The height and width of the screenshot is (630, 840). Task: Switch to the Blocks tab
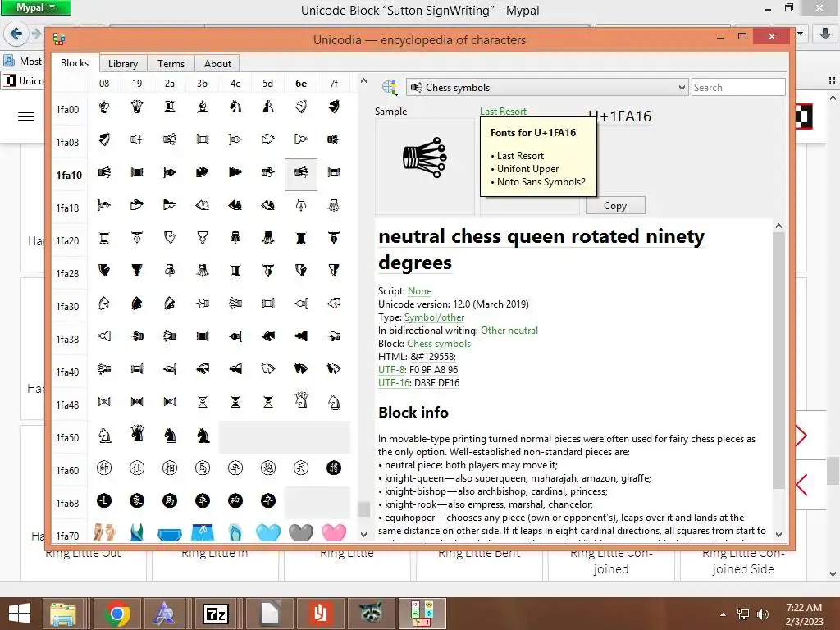coord(75,62)
